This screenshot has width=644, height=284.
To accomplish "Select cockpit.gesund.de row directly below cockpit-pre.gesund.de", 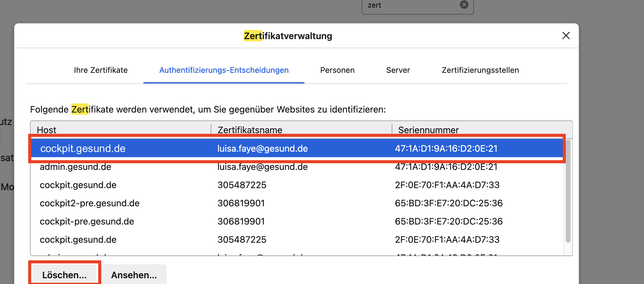I will (297, 239).
